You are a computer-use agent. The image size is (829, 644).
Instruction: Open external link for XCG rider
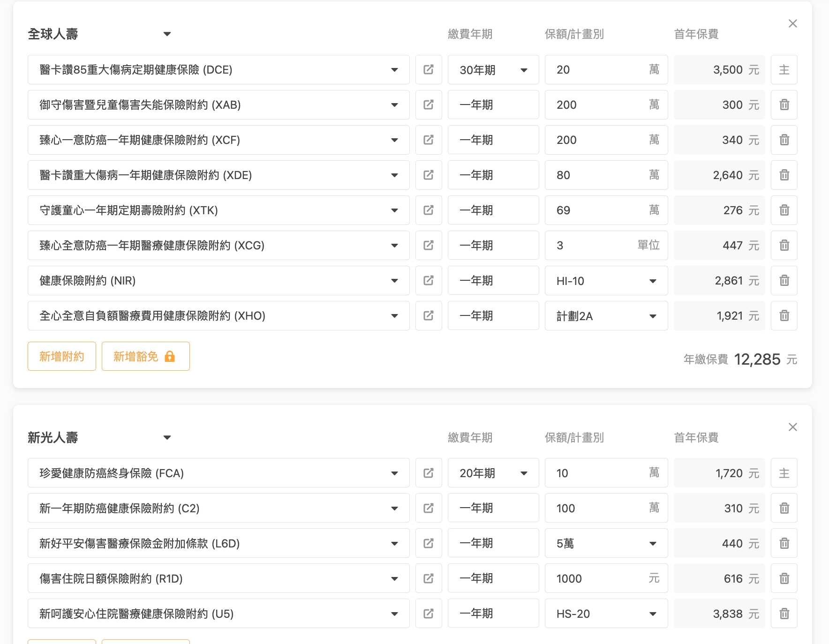429,246
